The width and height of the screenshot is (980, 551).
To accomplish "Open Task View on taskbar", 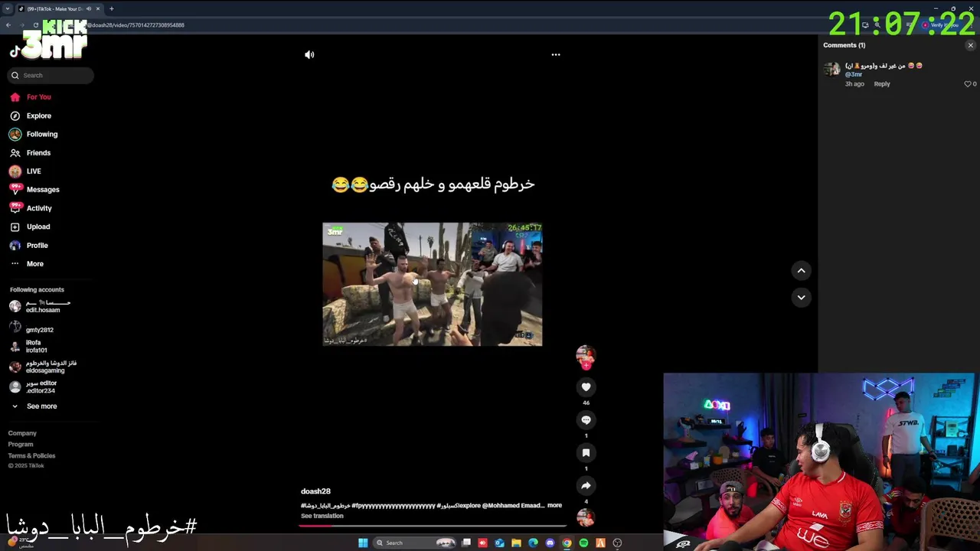I will tap(466, 543).
